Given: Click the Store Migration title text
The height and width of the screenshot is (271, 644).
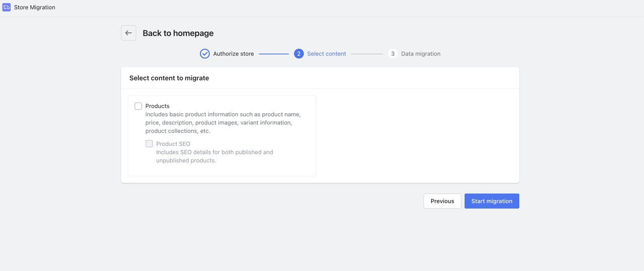Looking at the screenshot, I should [x=35, y=8].
